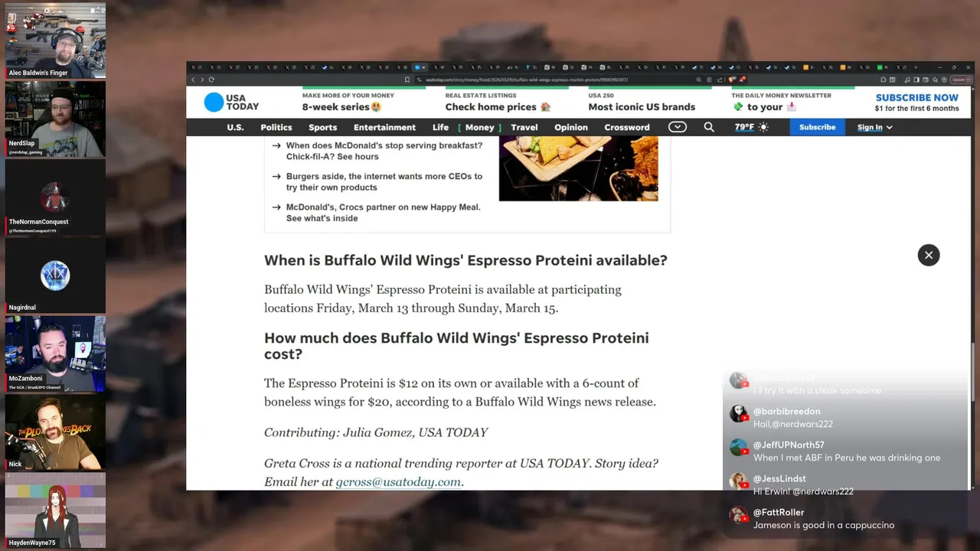
Task: Click Nick's webcam tile
Action: [55, 432]
